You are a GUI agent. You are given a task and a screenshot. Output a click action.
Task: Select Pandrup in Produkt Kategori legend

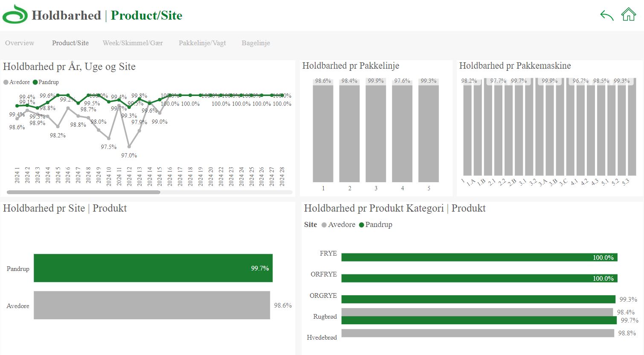coord(362,225)
